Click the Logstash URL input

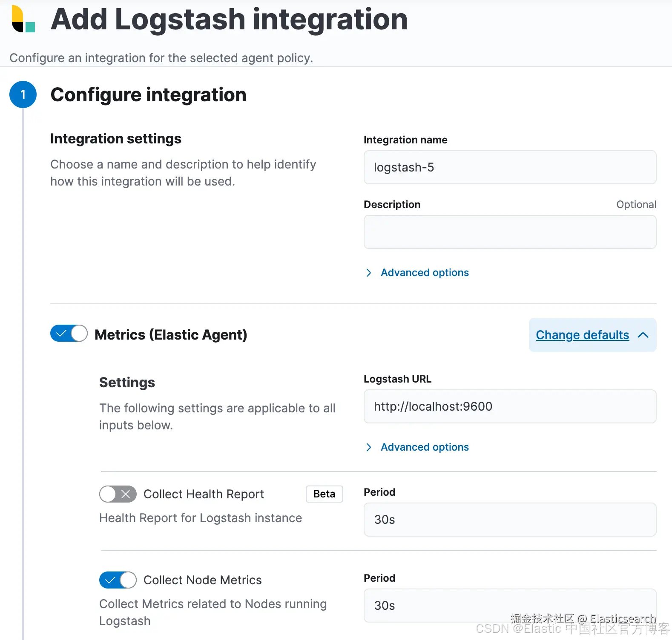pos(510,407)
